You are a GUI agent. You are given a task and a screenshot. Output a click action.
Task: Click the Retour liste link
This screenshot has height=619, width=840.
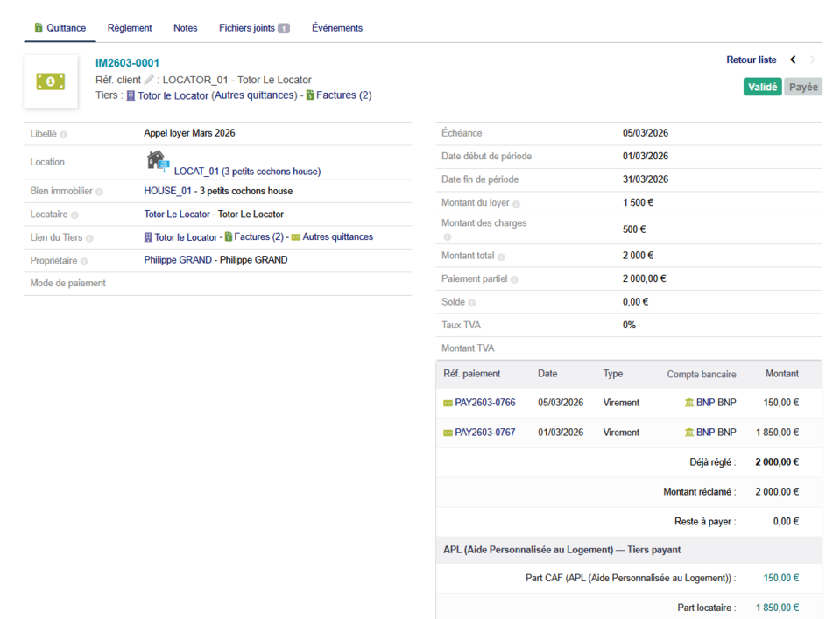[x=751, y=60]
